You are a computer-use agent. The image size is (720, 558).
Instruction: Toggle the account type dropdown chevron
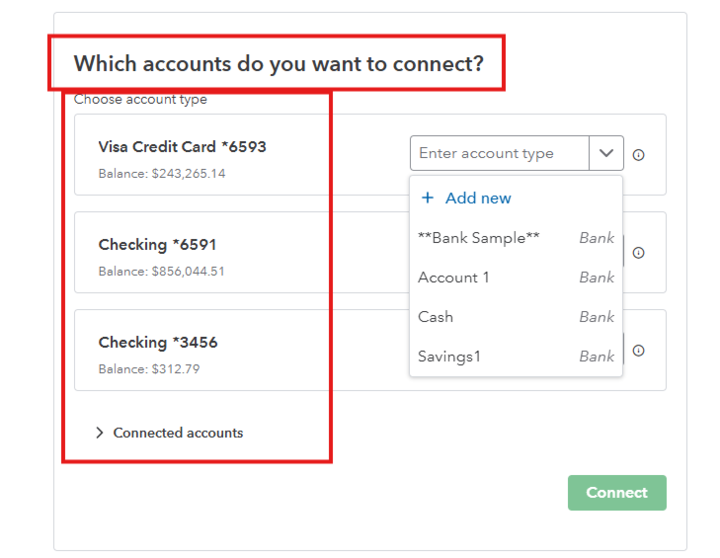[606, 154]
